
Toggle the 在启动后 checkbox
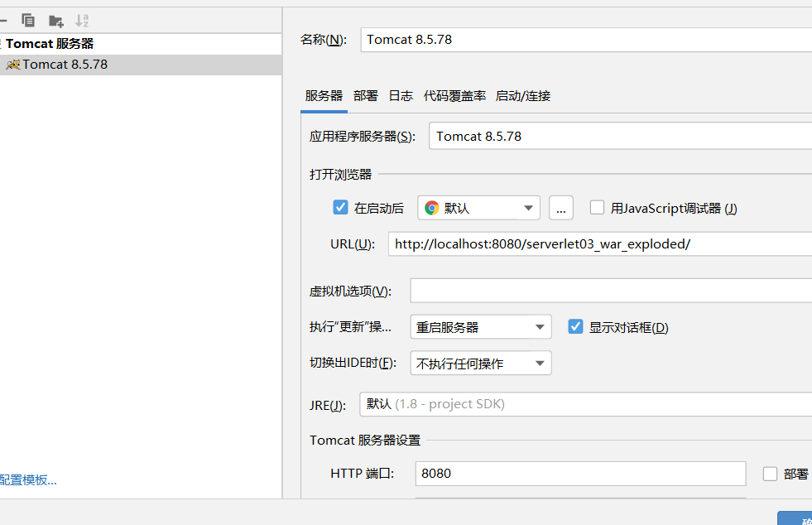tap(340, 207)
